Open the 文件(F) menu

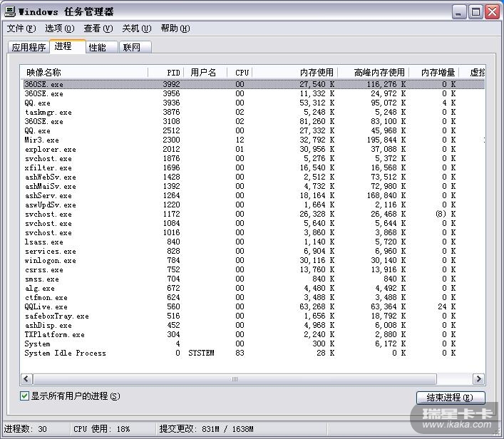coord(21,29)
